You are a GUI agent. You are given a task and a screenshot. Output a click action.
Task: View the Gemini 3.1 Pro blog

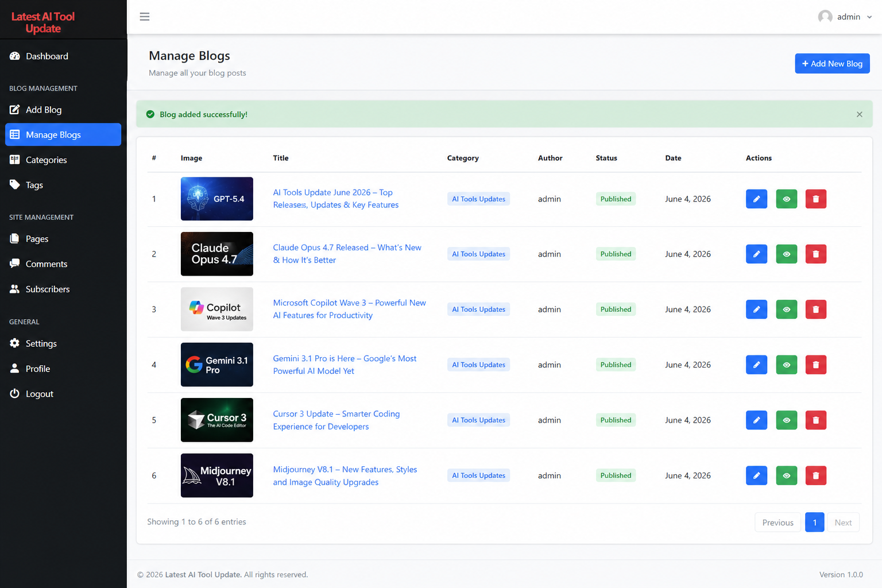[786, 365]
